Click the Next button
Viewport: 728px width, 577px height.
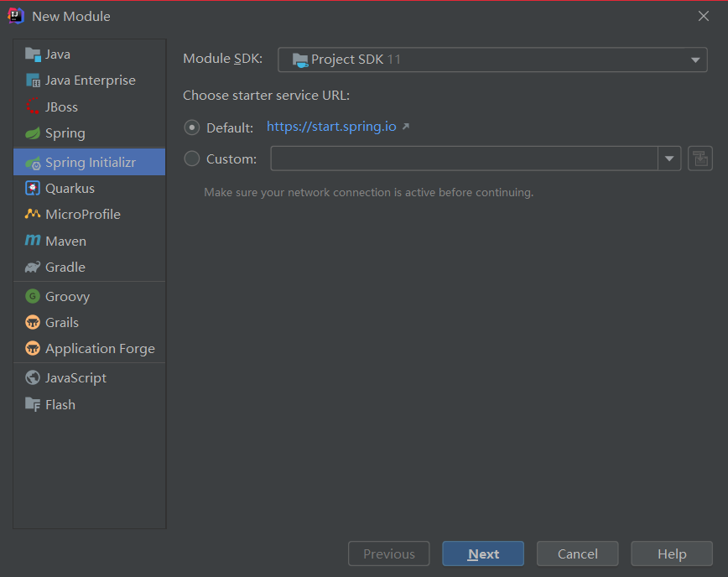(x=483, y=554)
